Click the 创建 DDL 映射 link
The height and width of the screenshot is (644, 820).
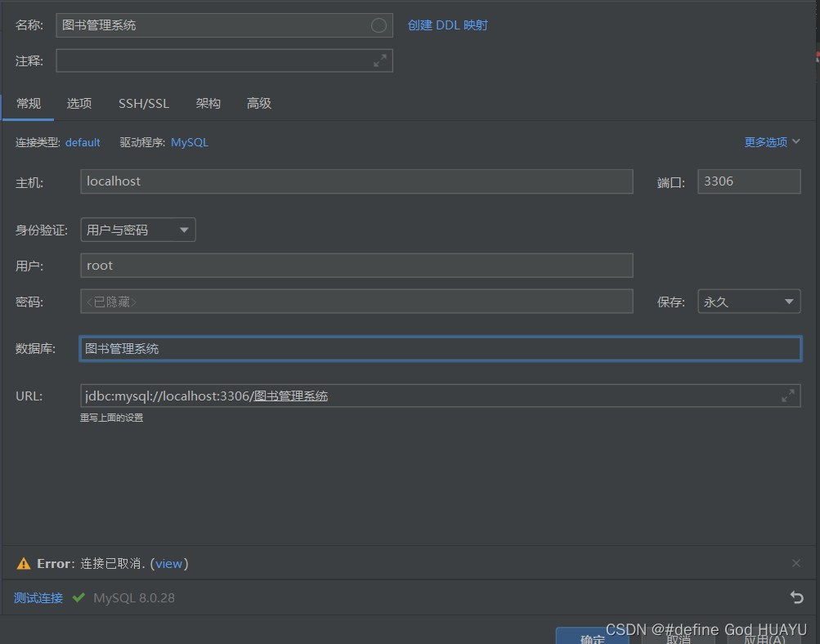[446, 25]
